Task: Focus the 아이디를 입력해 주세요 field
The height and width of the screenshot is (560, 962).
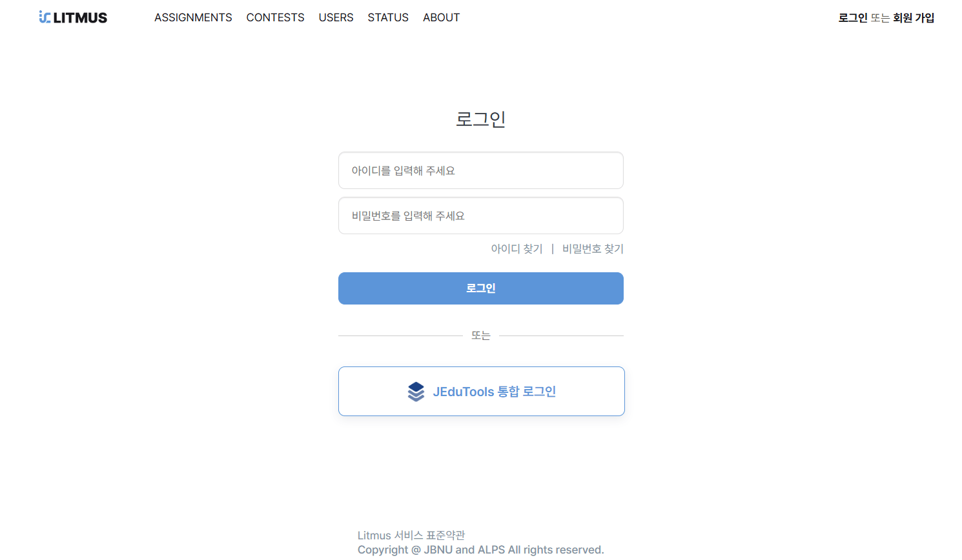Action: (x=481, y=170)
